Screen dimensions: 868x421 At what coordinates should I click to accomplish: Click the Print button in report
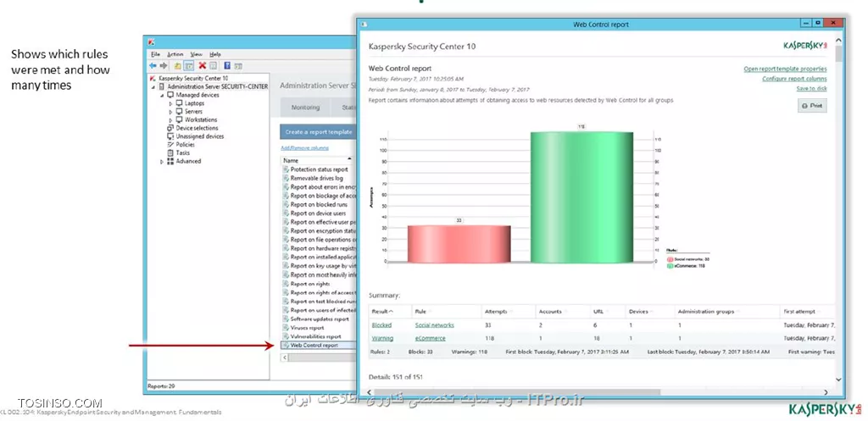(x=812, y=106)
